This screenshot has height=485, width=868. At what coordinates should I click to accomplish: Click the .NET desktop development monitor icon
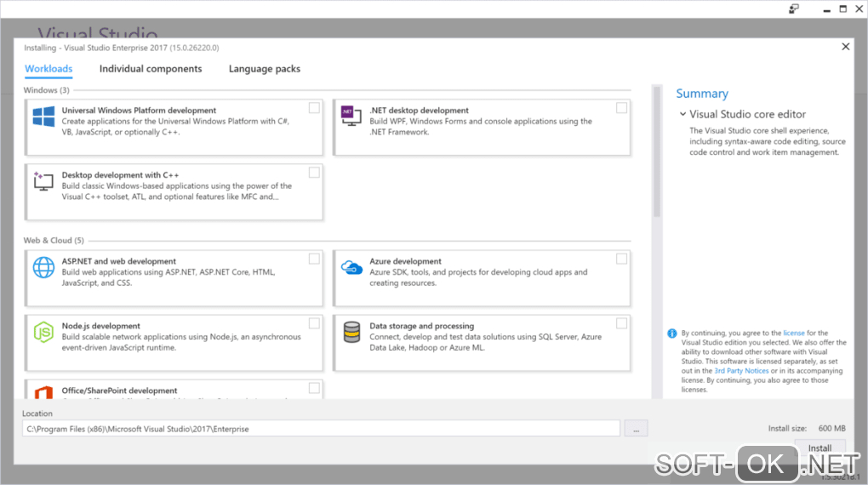pyautogui.click(x=351, y=117)
